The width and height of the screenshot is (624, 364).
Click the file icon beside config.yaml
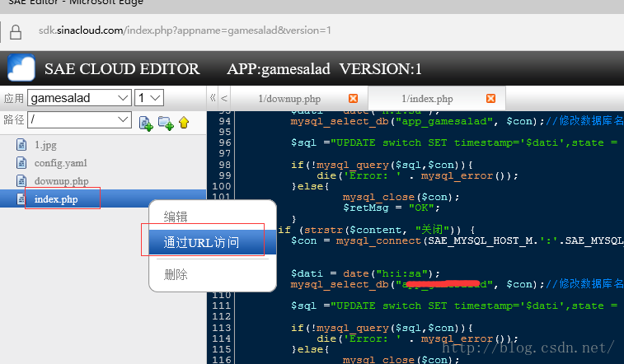(21, 162)
